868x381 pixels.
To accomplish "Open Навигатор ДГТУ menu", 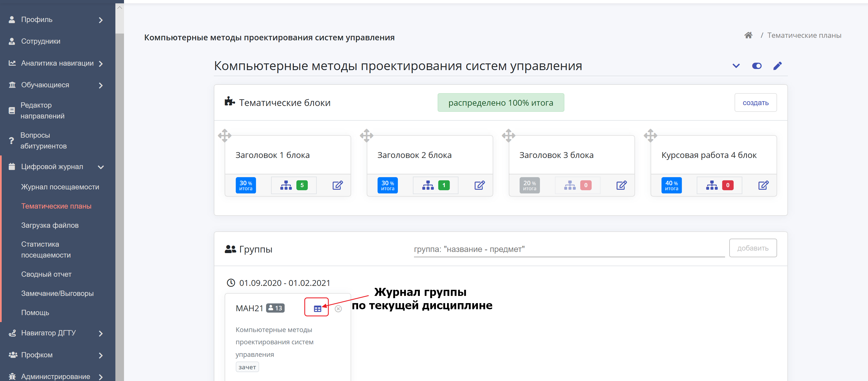I will pyautogui.click(x=48, y=333).
